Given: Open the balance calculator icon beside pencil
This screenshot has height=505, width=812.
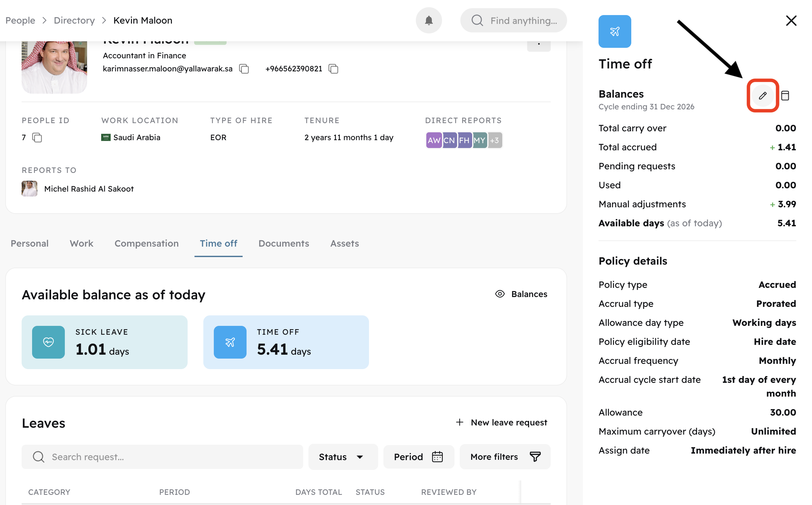Looking at the screenshot, I should (785, 96).
